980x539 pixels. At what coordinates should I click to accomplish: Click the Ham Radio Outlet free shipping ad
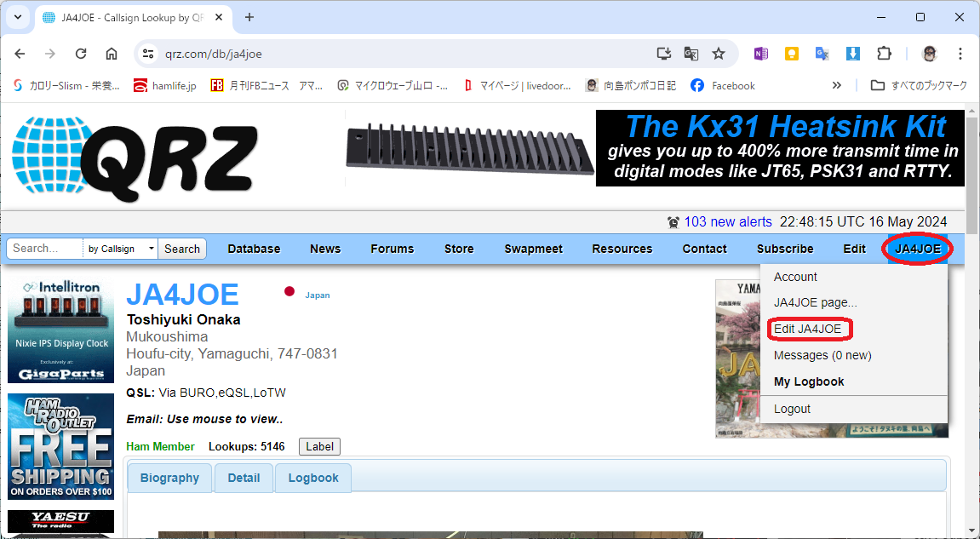[x=60, y=446]
